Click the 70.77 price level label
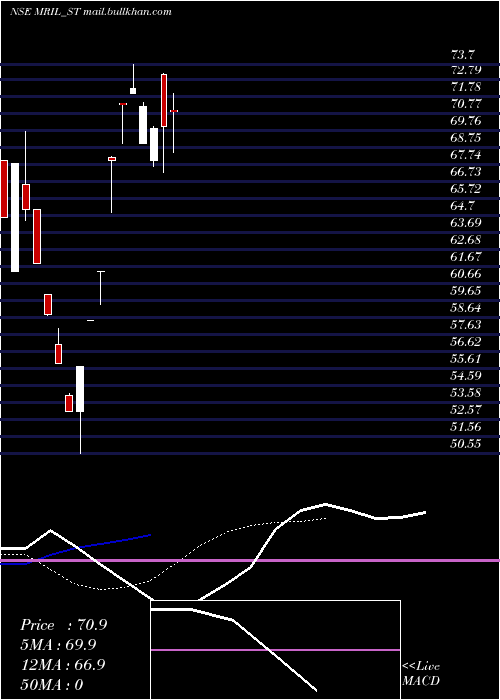 pos(466,104)
